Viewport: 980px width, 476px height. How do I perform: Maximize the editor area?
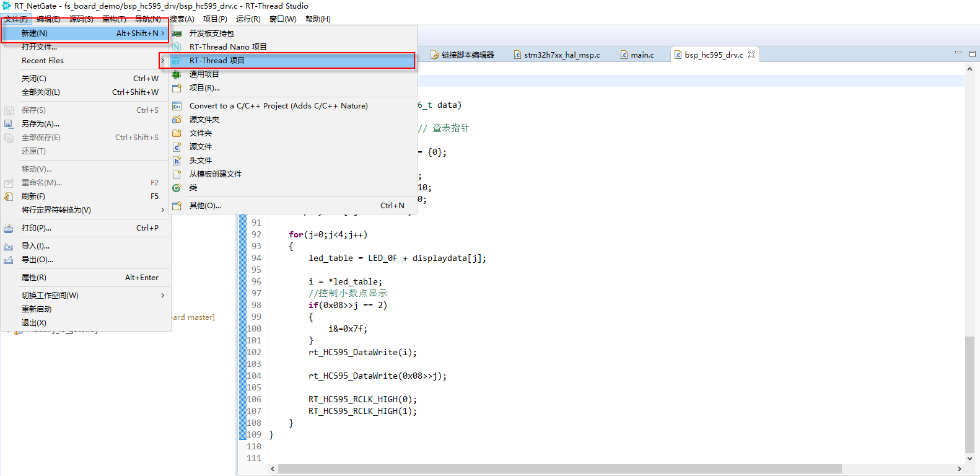click(x=973, y=54)
